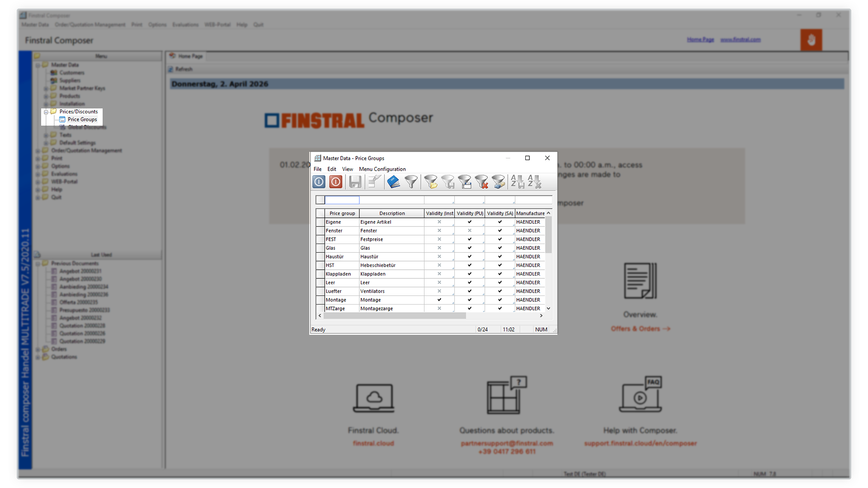The image size is (868, 488).
Task: Click the A-Z sort with disk icon
Action: 517,182
